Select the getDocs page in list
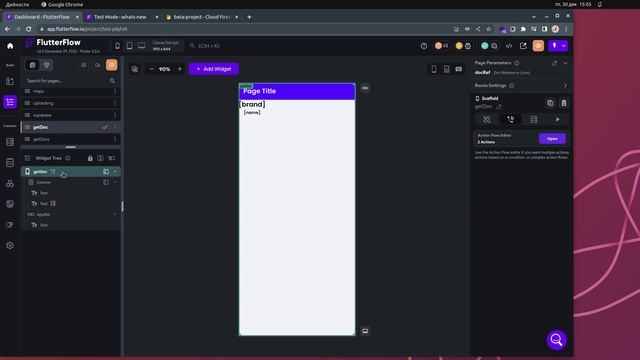Screen dimensions: 640x360 tap(70, 139)
